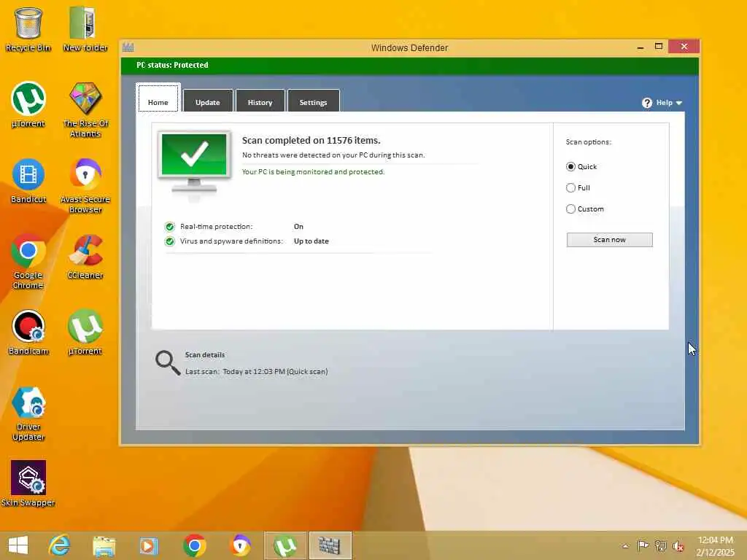Click the network tray icon
Screen dimensions: 747x560
[x=661, y=545]
